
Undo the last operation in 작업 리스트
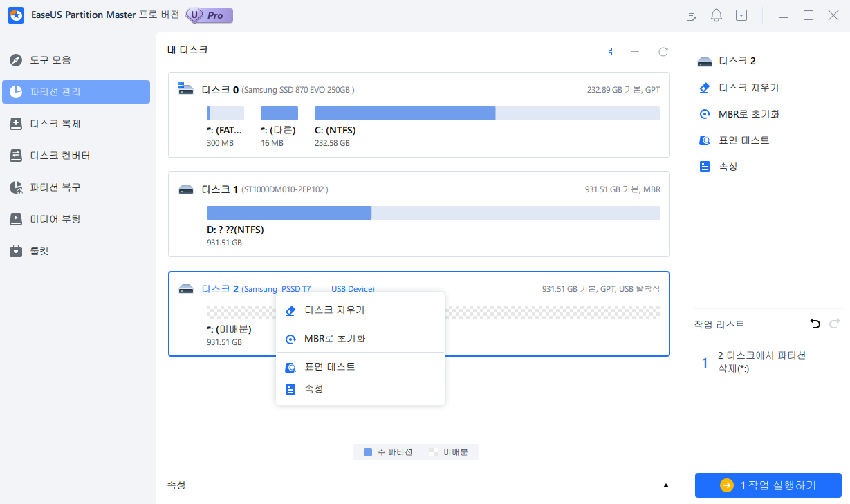tap(815, 324)
